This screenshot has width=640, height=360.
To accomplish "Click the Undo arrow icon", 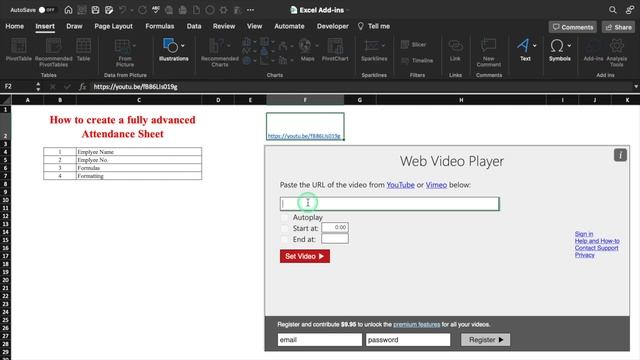I will point(122,10).
